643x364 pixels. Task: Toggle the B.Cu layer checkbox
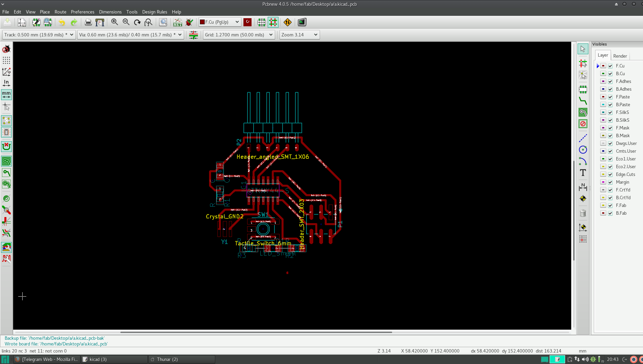(x=610, y=74)
